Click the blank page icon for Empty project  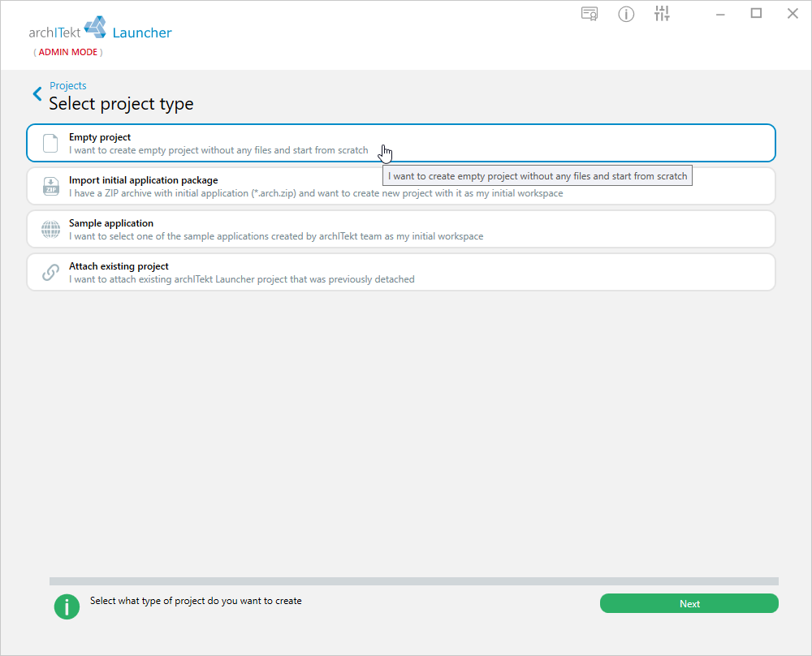click(x=50, y=144)
